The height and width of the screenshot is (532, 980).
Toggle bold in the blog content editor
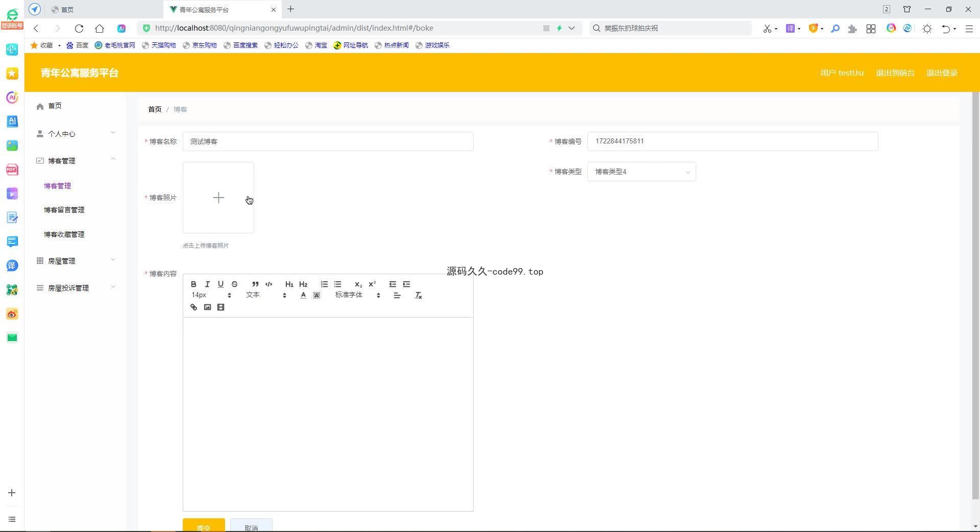pyautogui.click(x=193, y=284)
